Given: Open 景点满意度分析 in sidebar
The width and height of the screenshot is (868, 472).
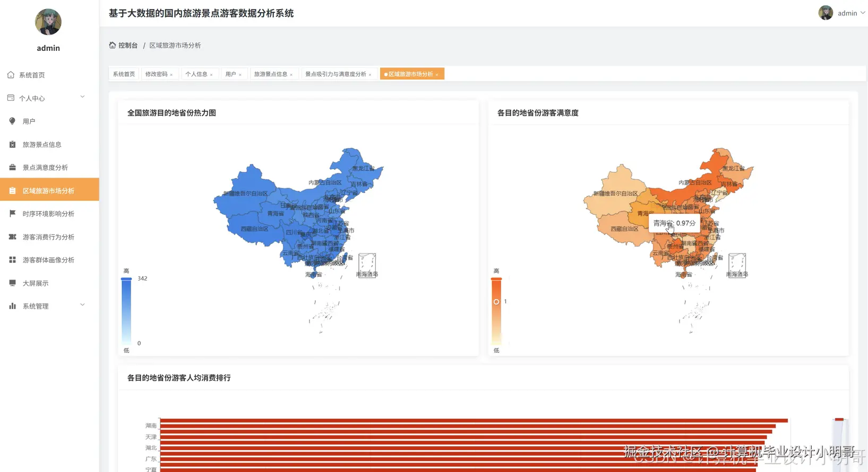Looking at the screenshot, I should pos(49,168).
